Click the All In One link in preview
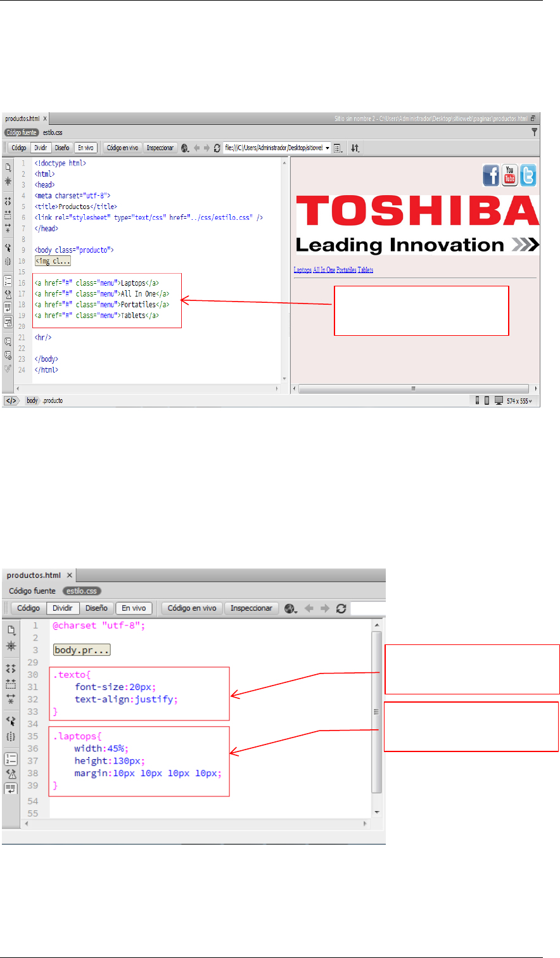 pos(324,270)
